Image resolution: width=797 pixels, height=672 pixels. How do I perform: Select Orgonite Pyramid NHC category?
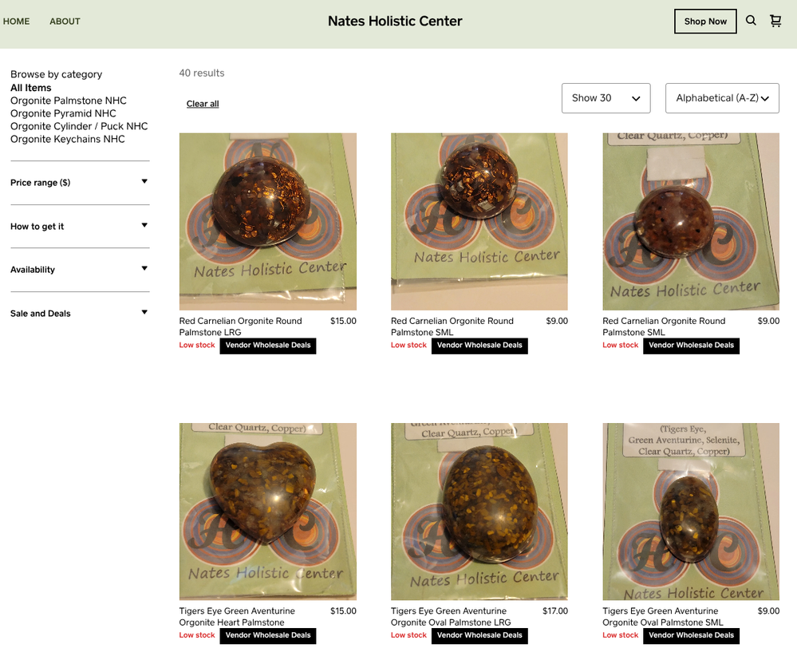[63, 113]
